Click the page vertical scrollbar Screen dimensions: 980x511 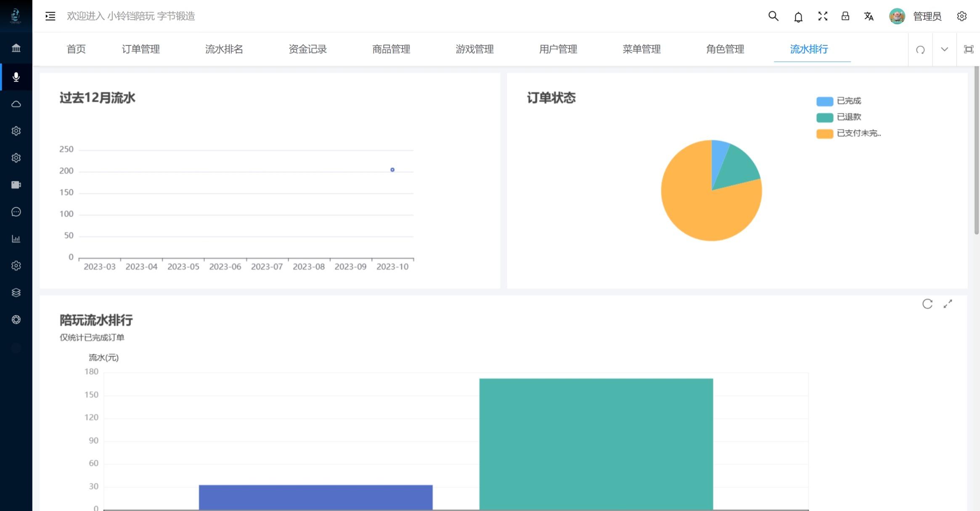tap(977, 150)
